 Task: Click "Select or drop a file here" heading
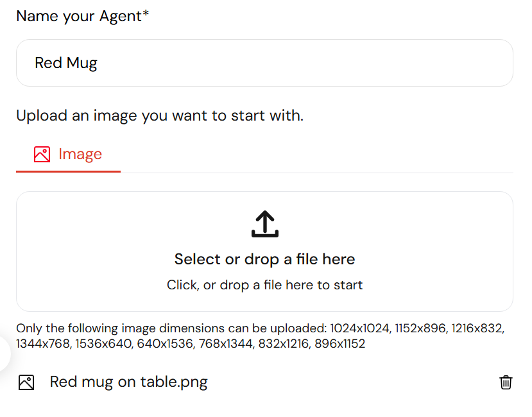point(264,259)
